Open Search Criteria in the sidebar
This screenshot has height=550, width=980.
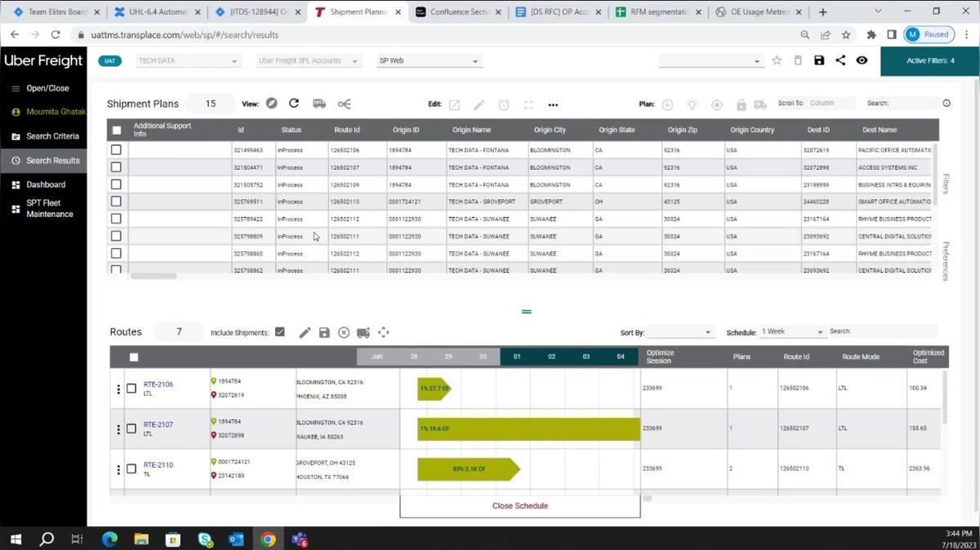[51, 135]
